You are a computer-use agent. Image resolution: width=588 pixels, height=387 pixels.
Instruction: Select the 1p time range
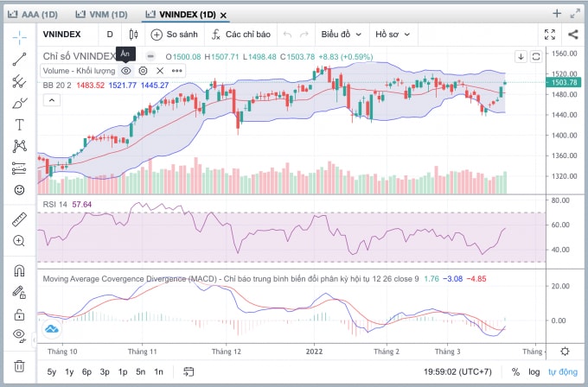123,372
